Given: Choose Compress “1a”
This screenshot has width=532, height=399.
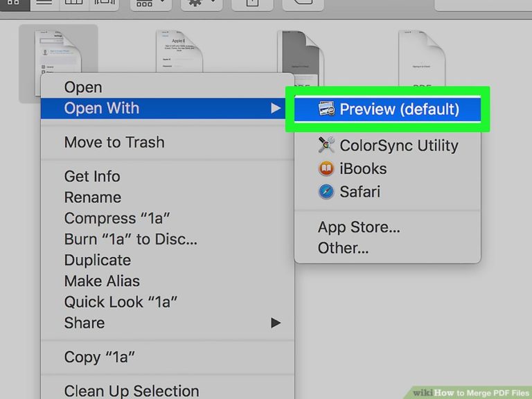Looking at the screenshot, I should 167,218.
